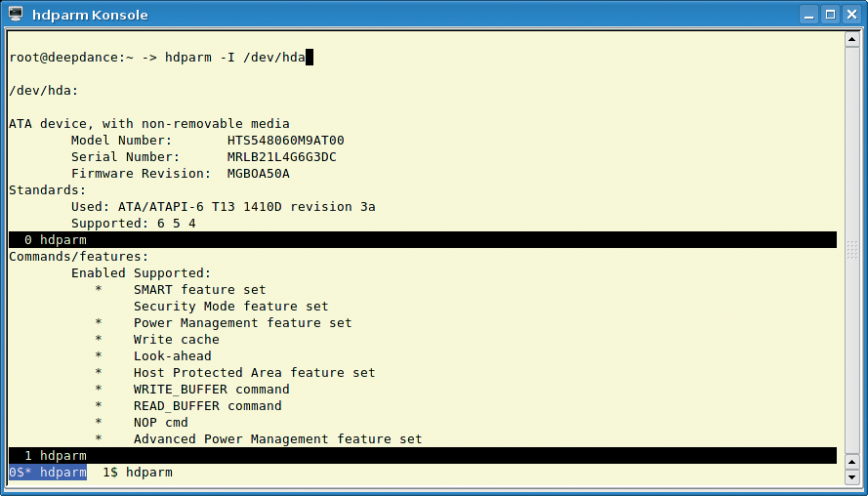
Task: Click the 'Security Mode feature set' line
Action: 230,307
